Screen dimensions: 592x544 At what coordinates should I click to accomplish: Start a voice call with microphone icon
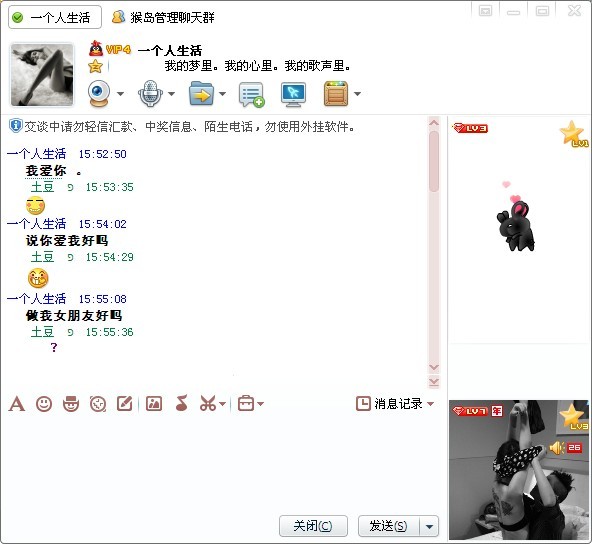(x=150, y=93)
